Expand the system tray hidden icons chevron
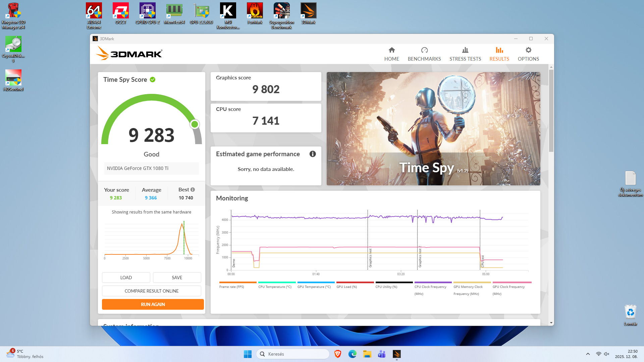The image size is (644, 362). [x=588, y=354]
